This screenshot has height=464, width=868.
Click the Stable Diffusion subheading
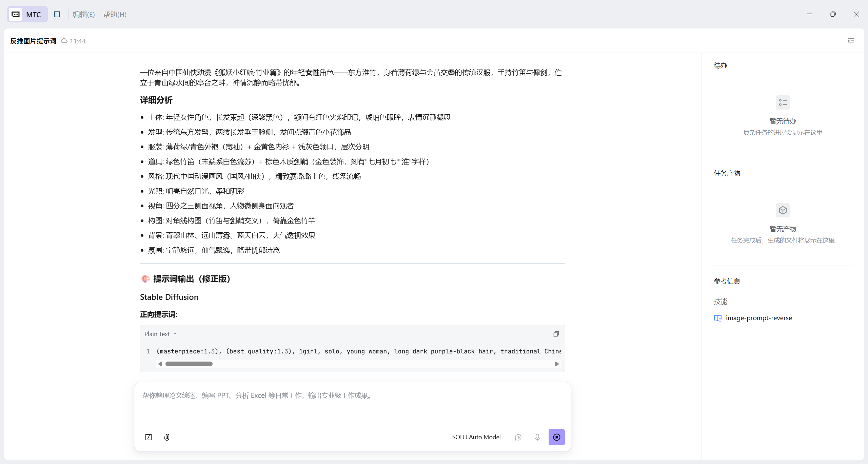[x=169, y=297]
